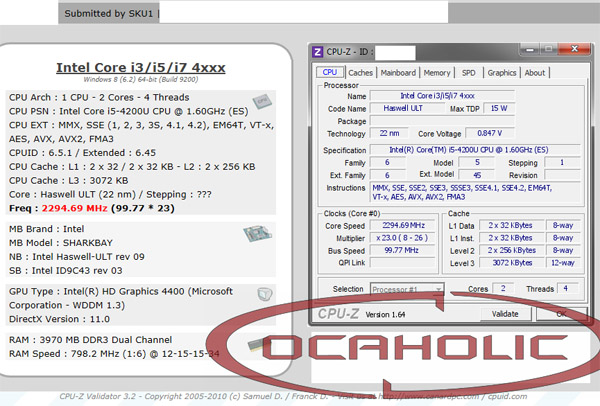Click the Max TDP value 15 W

pos(499,108)
